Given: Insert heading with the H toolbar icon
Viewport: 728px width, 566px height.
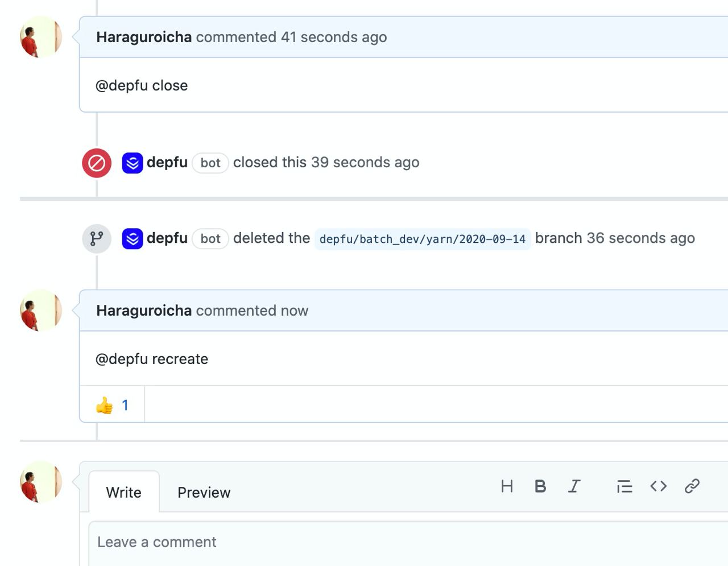Looking at the screenshot, I should pyautogui.click(x=507, y=486).
